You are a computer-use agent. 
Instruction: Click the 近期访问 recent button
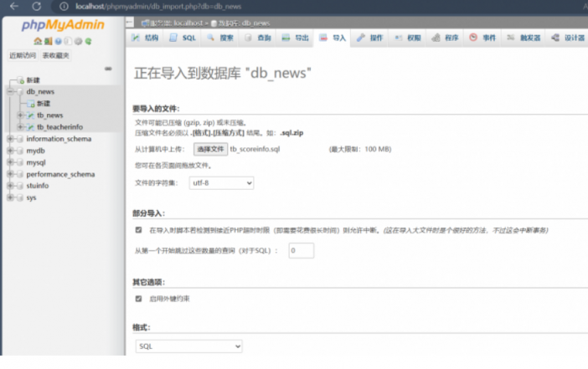tap(23, 55)
